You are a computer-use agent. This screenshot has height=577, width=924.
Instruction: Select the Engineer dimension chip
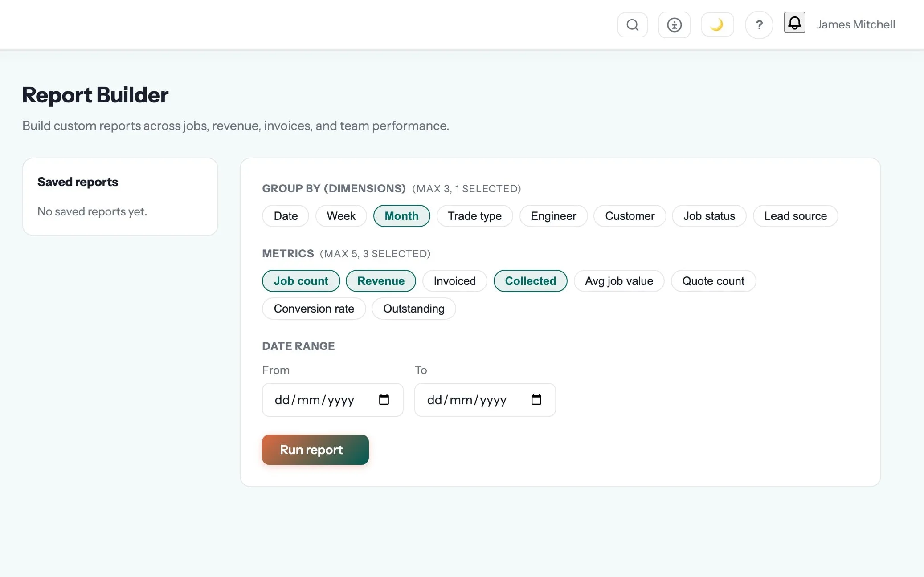[553, 216]
